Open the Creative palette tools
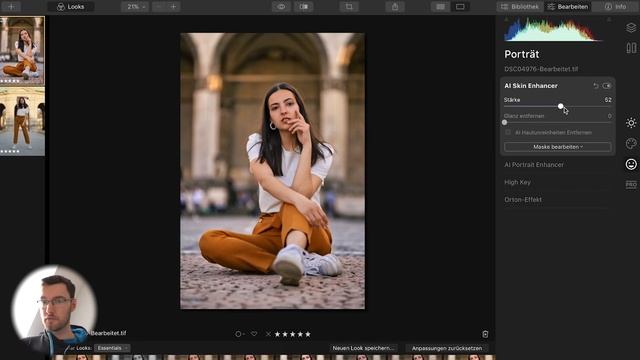The height and width of the screenshot is (360, 640). [x=631, y=143]
